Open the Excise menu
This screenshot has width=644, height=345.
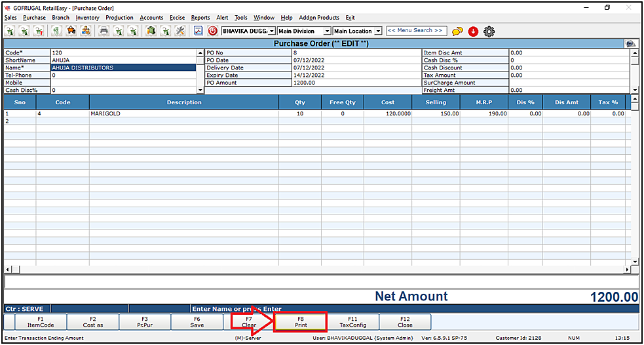pyautogui.click(x=177, y=18)
